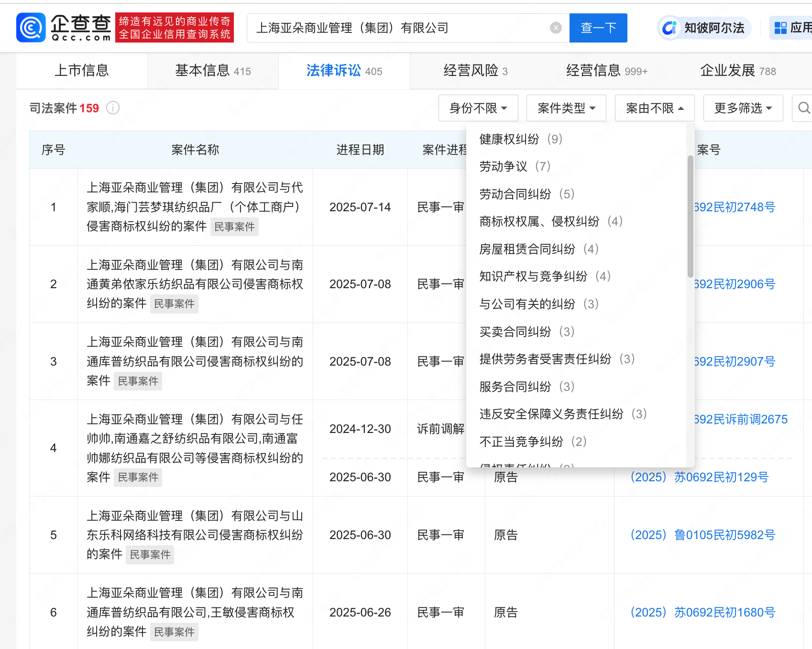Screen dimensions: 812x649
Task: Expand the 更多筛选 dropdown
Action: (x=743, y=108)
